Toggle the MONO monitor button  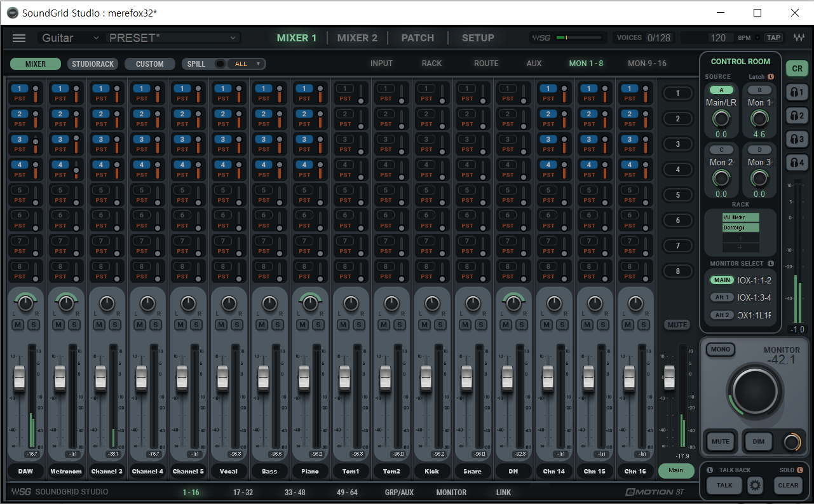tap(721, 350)
